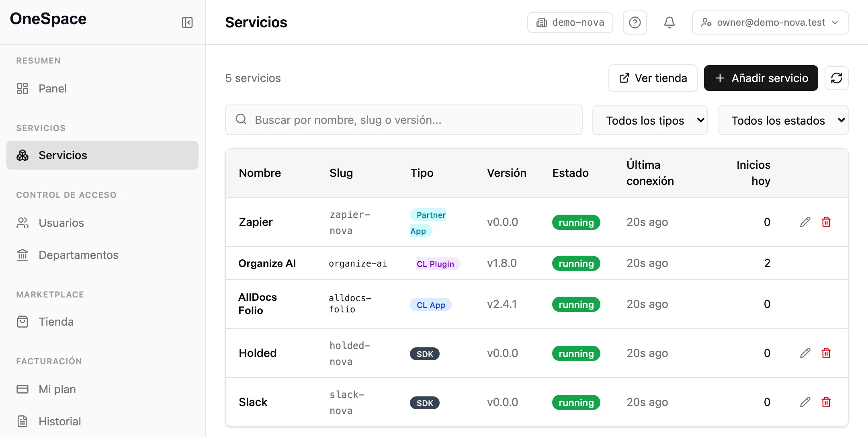The height and width of the screenshot is (437, 868).
Task: Click the running status for Slack
Action: pos(576,402)
